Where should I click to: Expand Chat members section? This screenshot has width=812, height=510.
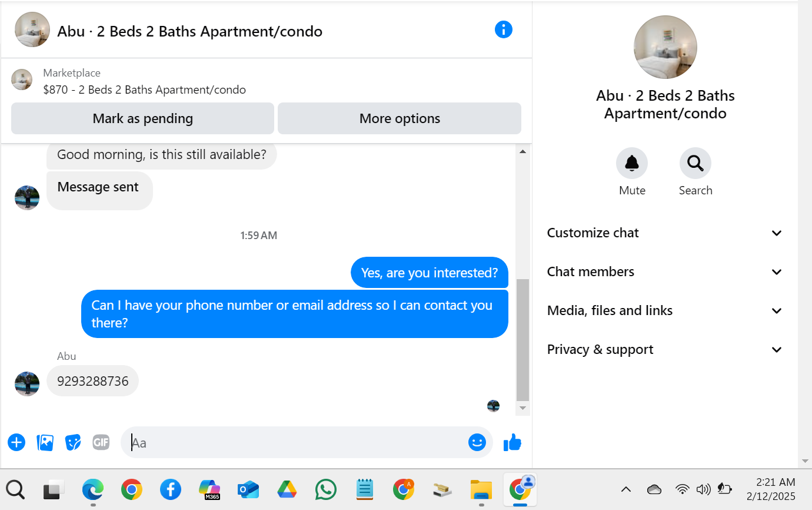(x=665, y=271)
